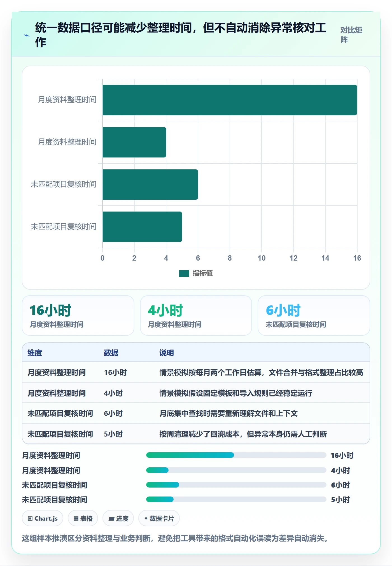
Task: Click the 对比矩阵 badge in the header
Action: coord(352,35)
